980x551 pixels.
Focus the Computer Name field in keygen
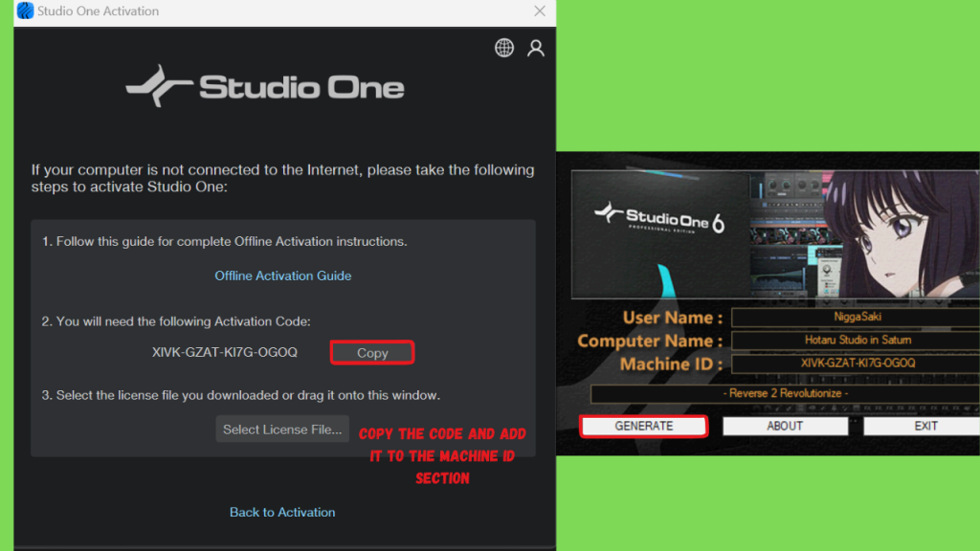(856, 340)
